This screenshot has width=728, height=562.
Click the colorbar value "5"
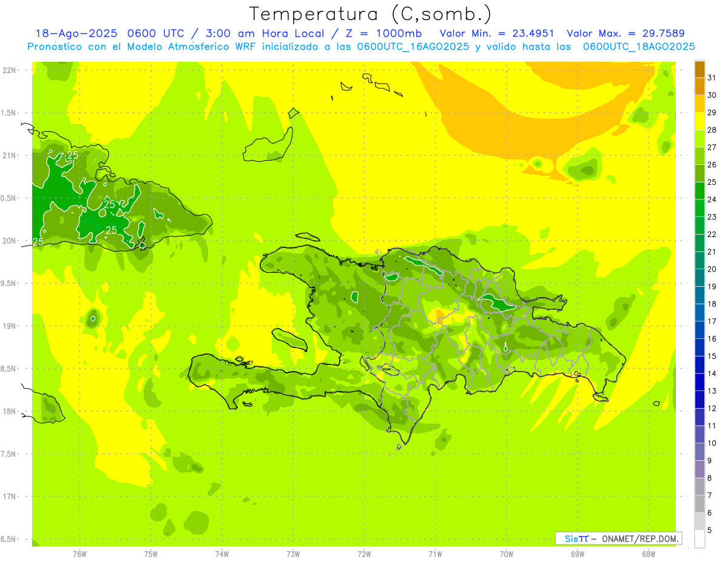(710, 530)
